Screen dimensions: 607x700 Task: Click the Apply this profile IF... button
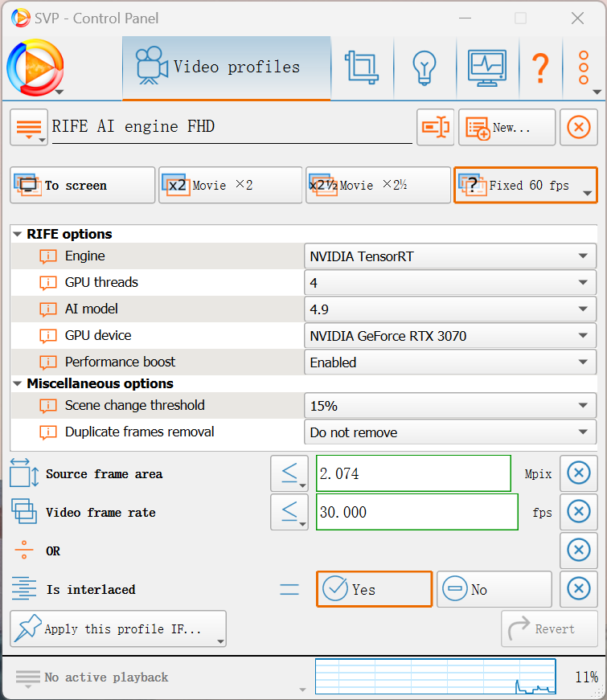pos(117,628)
